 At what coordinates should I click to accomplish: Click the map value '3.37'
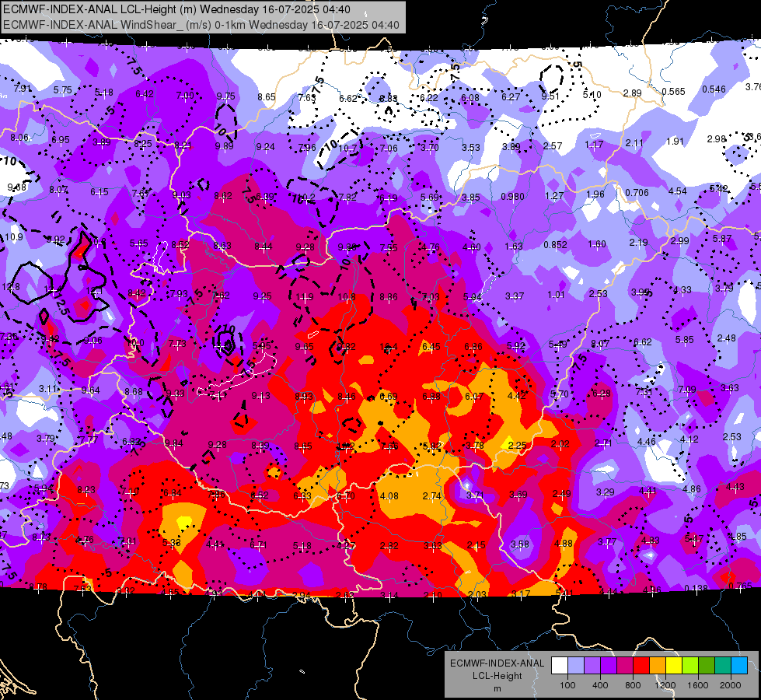515,296
